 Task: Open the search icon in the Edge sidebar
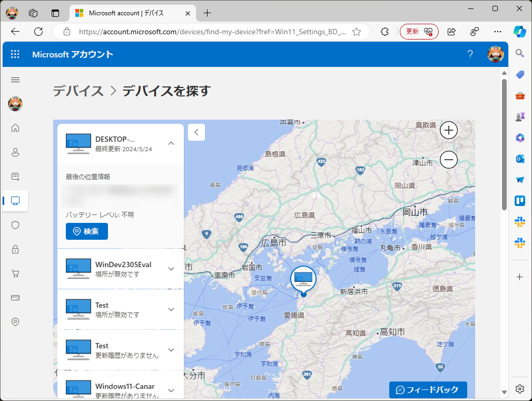tap(520, 53)
